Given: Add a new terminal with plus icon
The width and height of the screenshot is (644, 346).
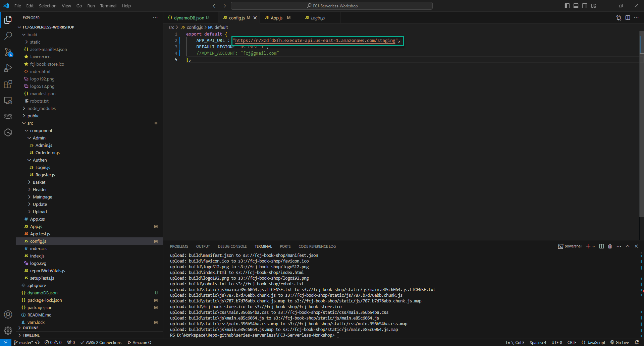Looking at the screenshot, I should coord(588,246).
